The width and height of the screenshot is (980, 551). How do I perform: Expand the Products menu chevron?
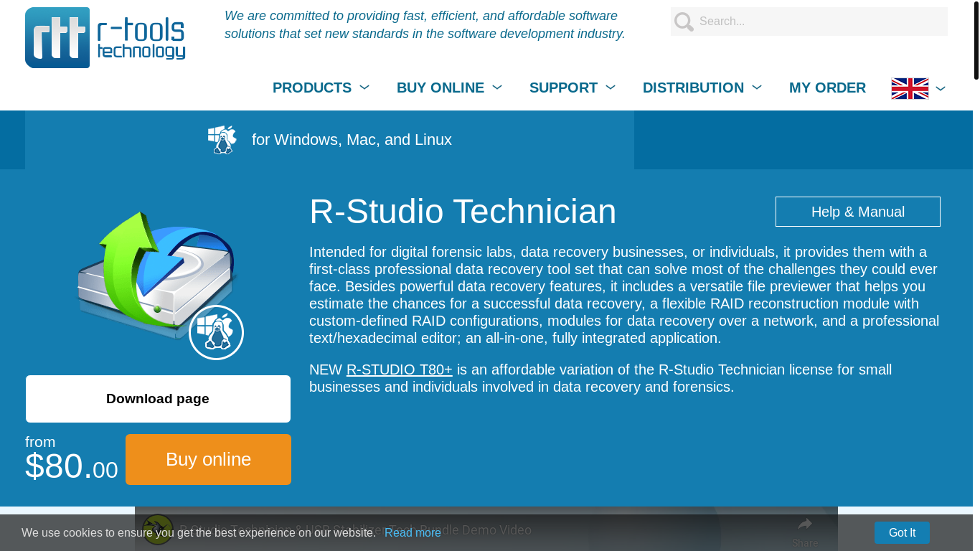tap(364, 88)
